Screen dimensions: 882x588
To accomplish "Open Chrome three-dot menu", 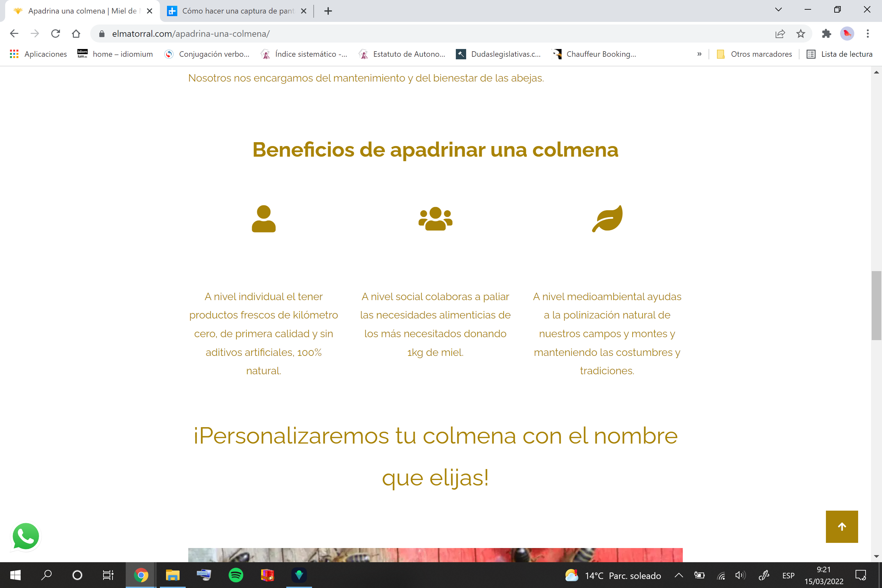I will [868, 34].
